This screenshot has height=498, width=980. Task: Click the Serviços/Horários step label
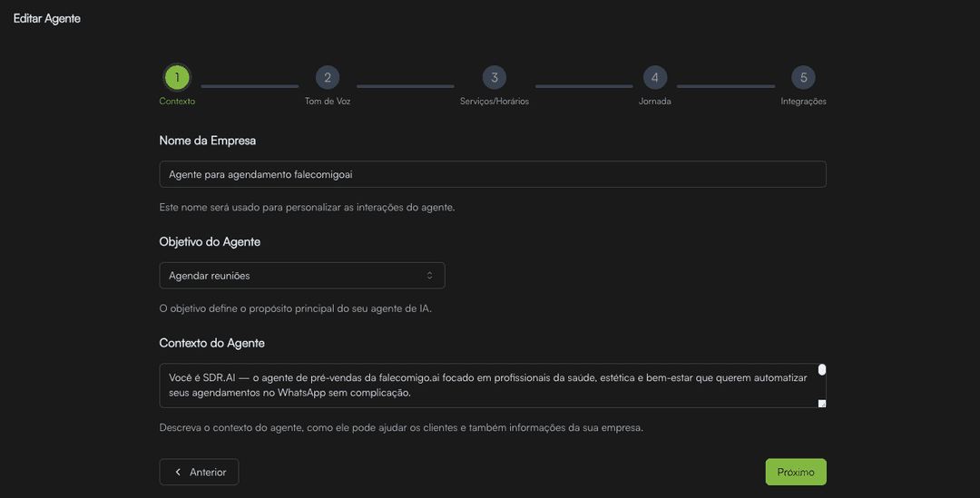click(x=495, y=102)
